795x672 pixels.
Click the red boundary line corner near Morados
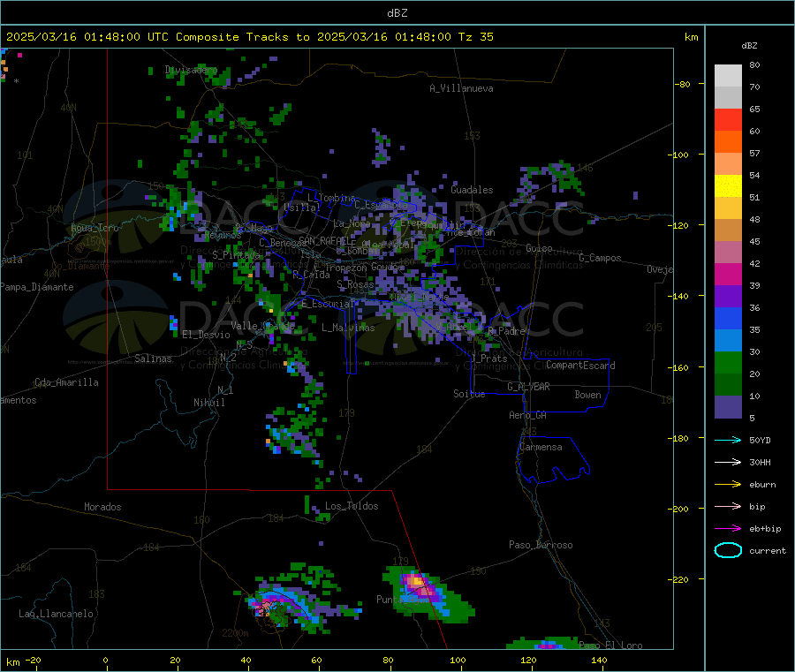(108, 489)
